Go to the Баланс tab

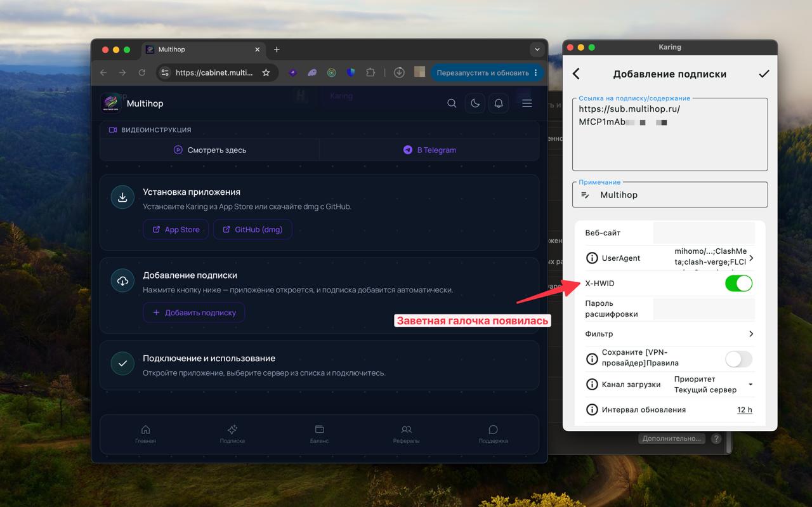pos(319,434)
